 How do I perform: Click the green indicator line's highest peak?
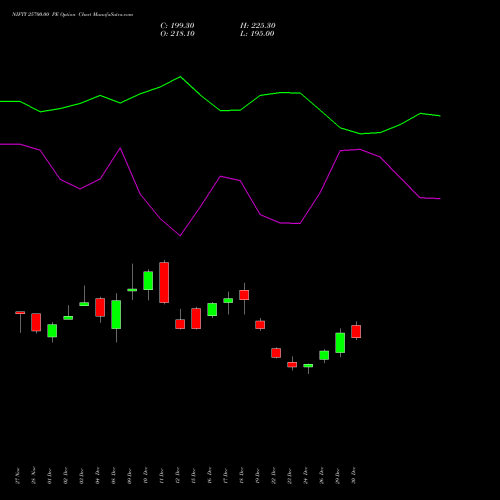pyautogui.click(x=180, y=77)
